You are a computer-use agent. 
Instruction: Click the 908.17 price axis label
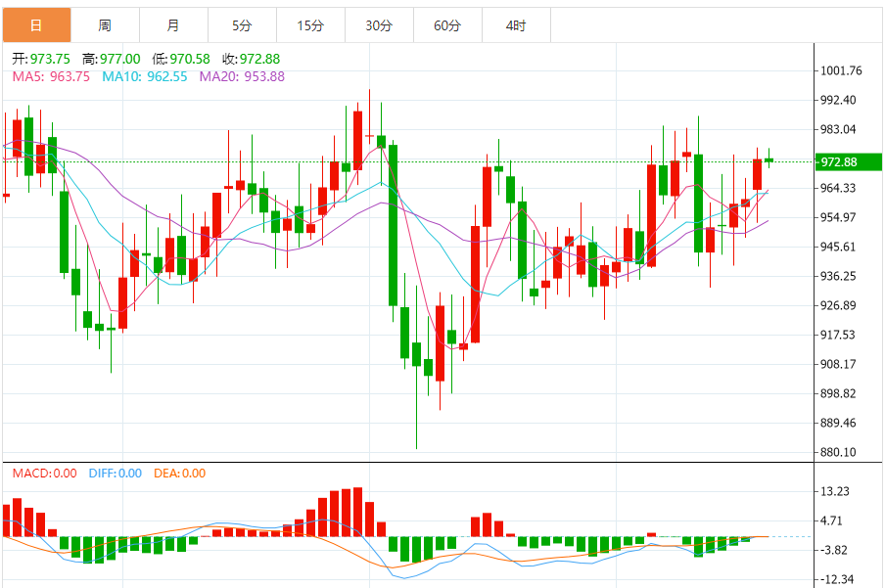(838, 364)
